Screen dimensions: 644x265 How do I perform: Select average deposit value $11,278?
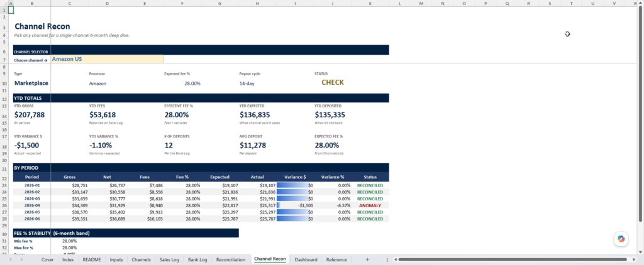point(253,145)
